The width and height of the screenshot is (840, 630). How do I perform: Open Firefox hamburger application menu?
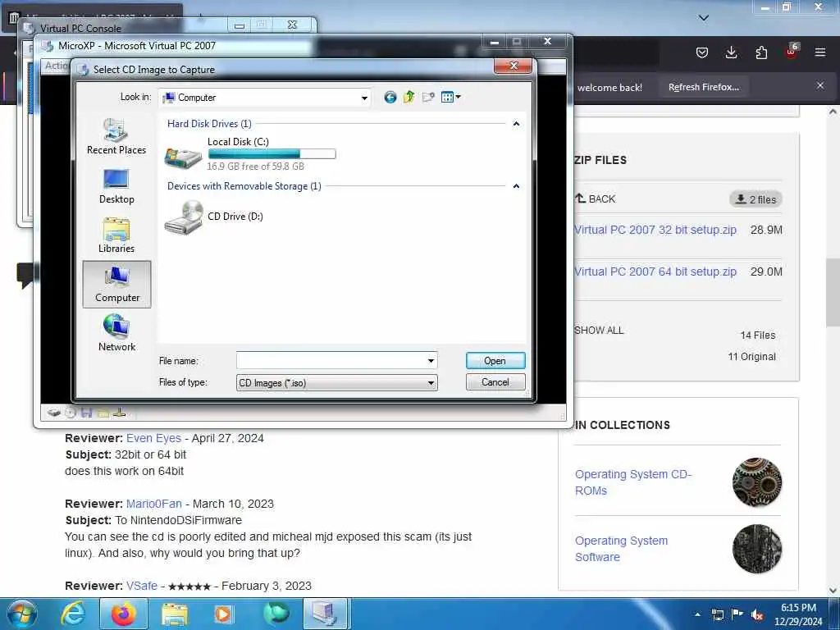(820, 52)
